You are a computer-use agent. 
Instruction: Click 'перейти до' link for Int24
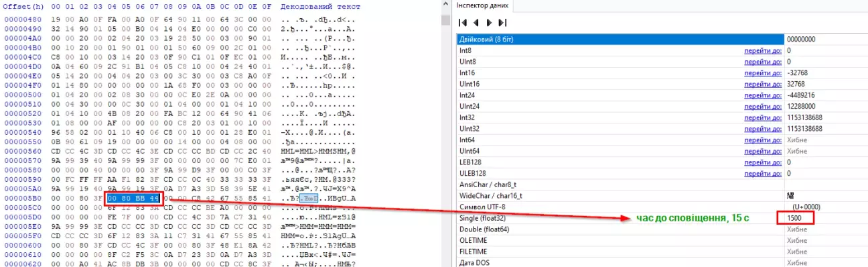(x=762, y=95)
